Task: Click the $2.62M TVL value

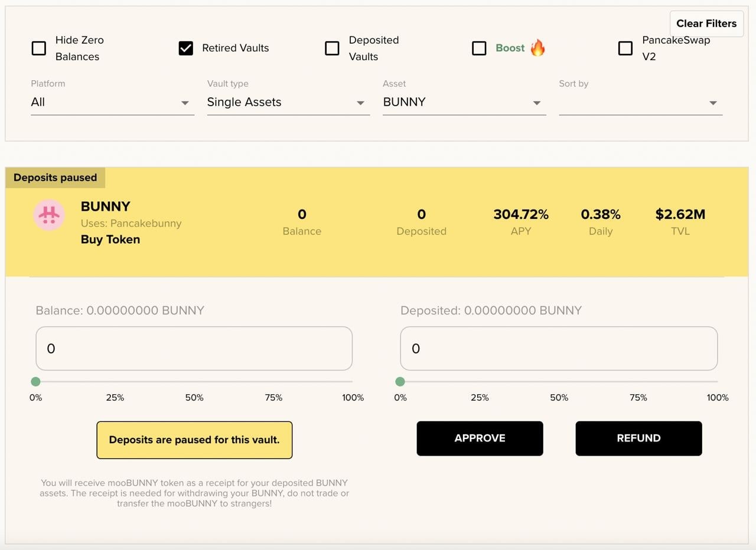Action: coord(680,215)
